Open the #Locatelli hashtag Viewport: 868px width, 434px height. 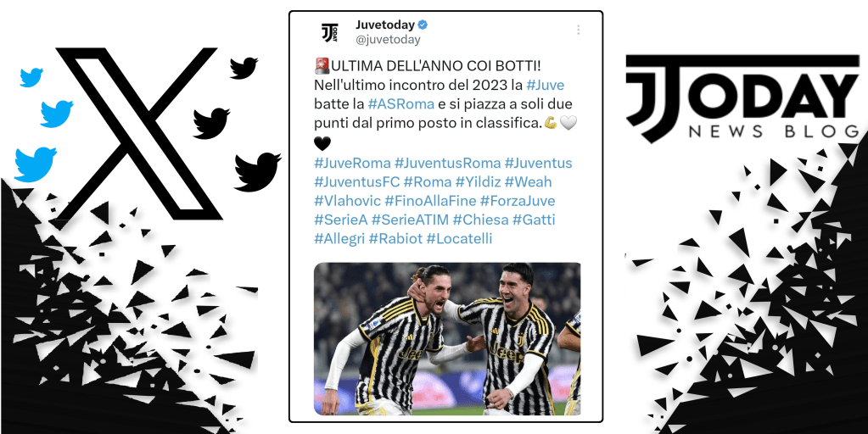coord(459,239)
